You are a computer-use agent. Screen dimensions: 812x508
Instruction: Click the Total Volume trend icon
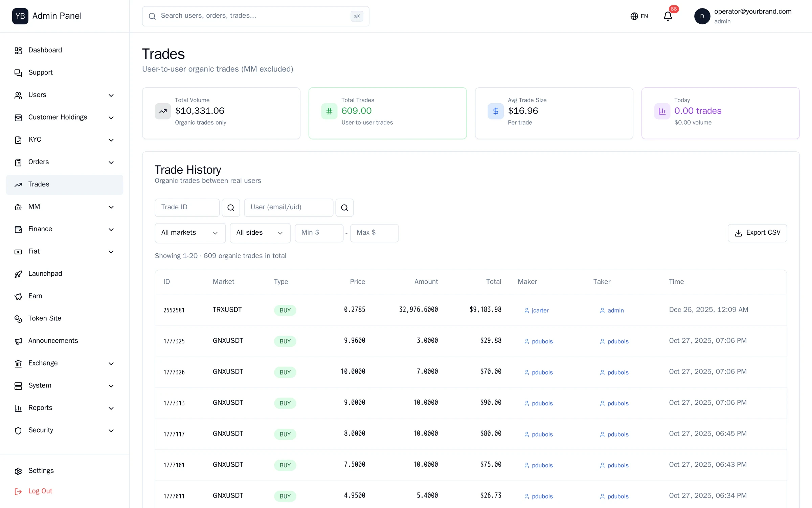pos(163,111)
